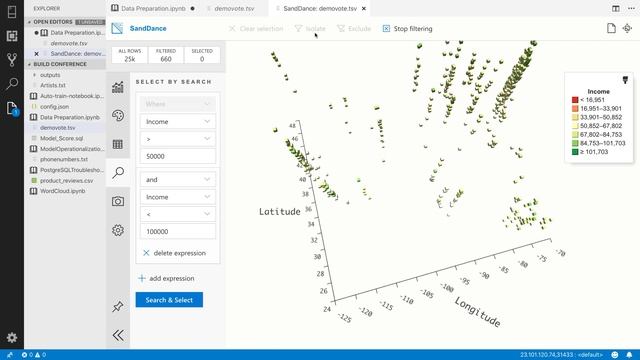This screenshot has height=360, width=640.
Task: Pin the SandDance side panel
Action: [x=118, y=306]
